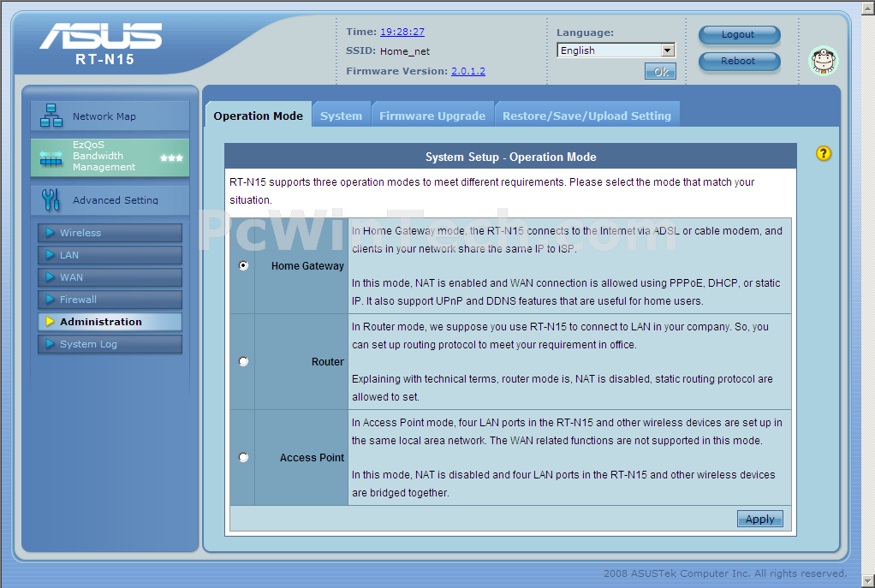Click the Reboot button
This screenshot has width=875, height=588.
(740, 61)
